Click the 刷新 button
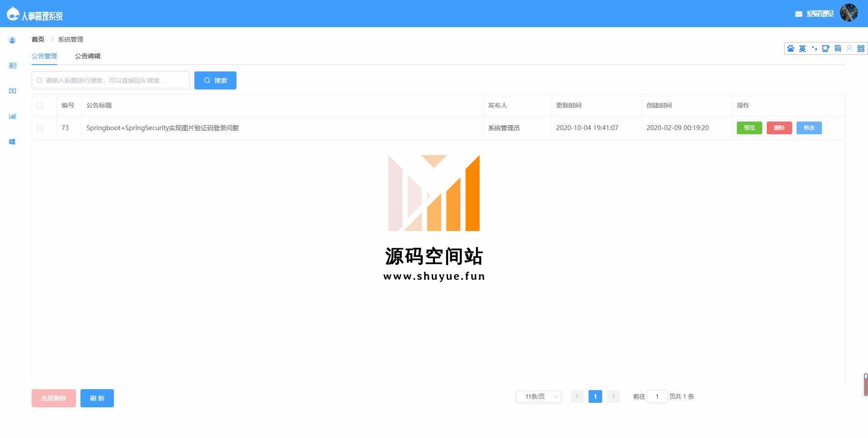868x438 pixels. tap(97, 398)
